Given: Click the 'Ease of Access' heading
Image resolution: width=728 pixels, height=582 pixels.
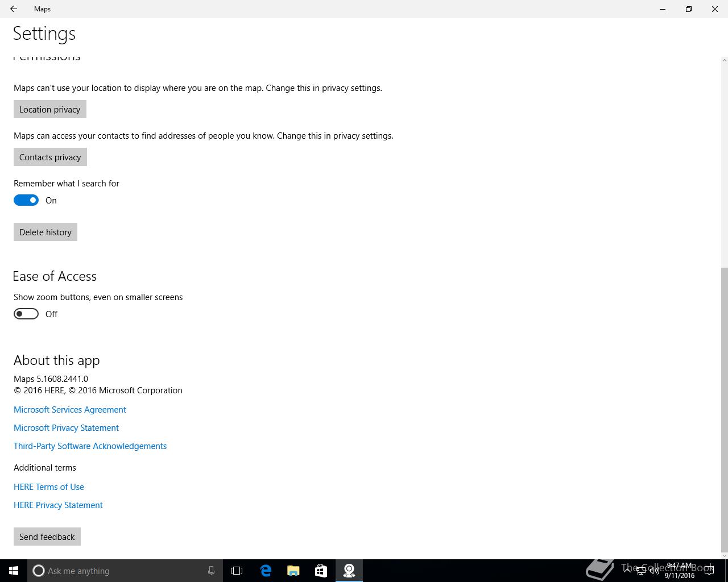Looking at the screenshot, I should pyautogui.click(x=55, y=276).
